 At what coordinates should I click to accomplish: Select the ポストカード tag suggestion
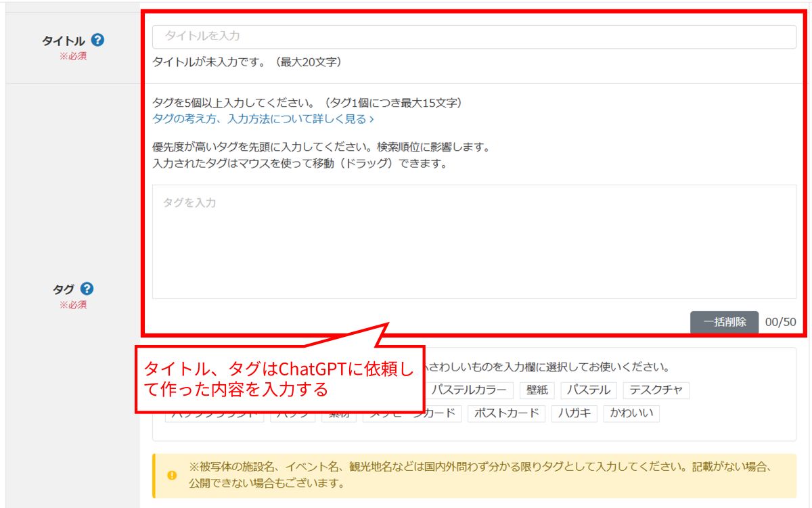pyautogui.click(x=506, y=413)
